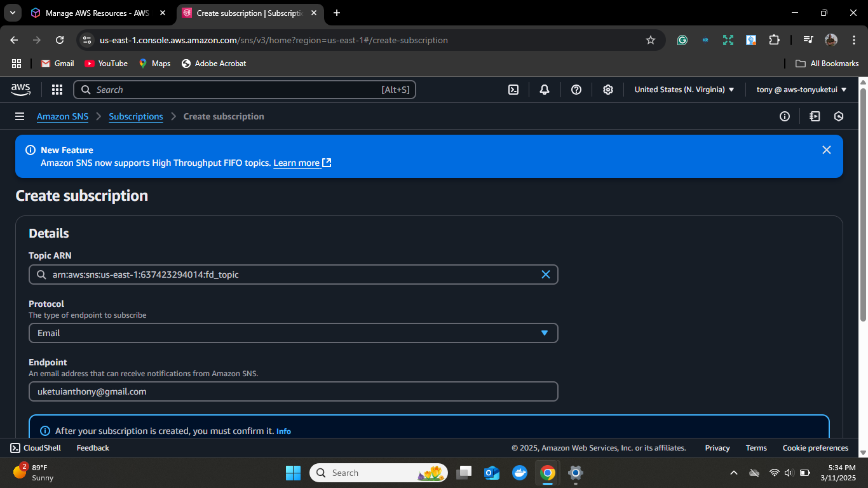Open the Maps bookmark
Viewport: 868px width, 488px height.
155,64
